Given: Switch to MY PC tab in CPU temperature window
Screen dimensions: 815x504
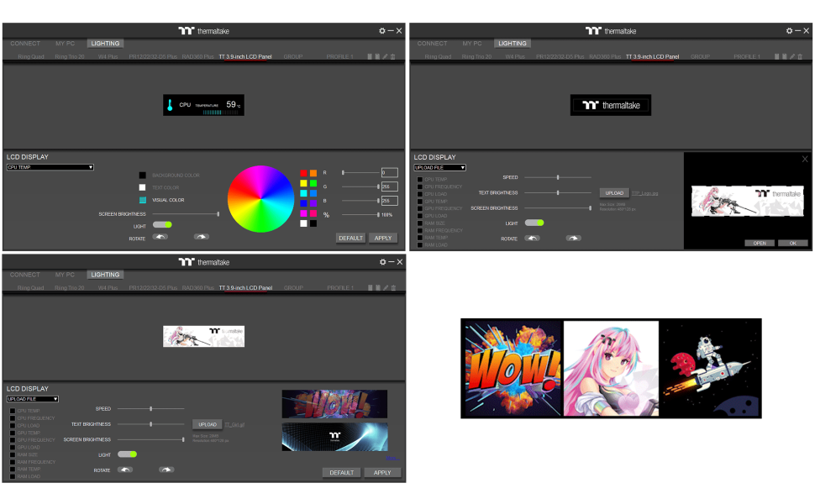Looking at the screenshot, I should [65, 44].
